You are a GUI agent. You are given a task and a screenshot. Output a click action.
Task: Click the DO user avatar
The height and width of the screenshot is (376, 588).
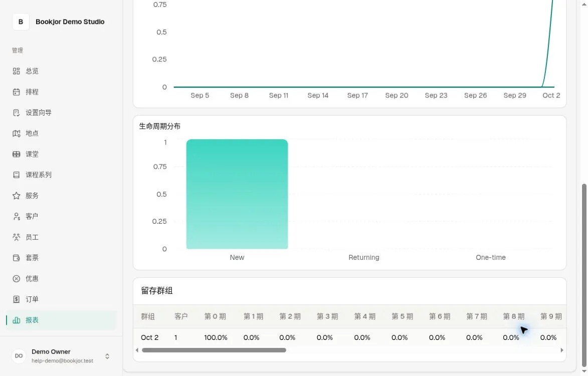pyautogui.click(x=19, y=356)
